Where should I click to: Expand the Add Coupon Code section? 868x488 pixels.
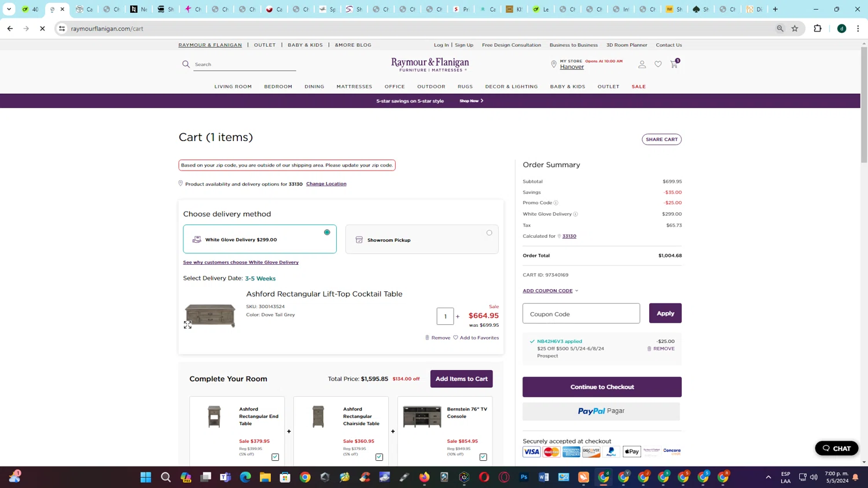coord(550,291)
